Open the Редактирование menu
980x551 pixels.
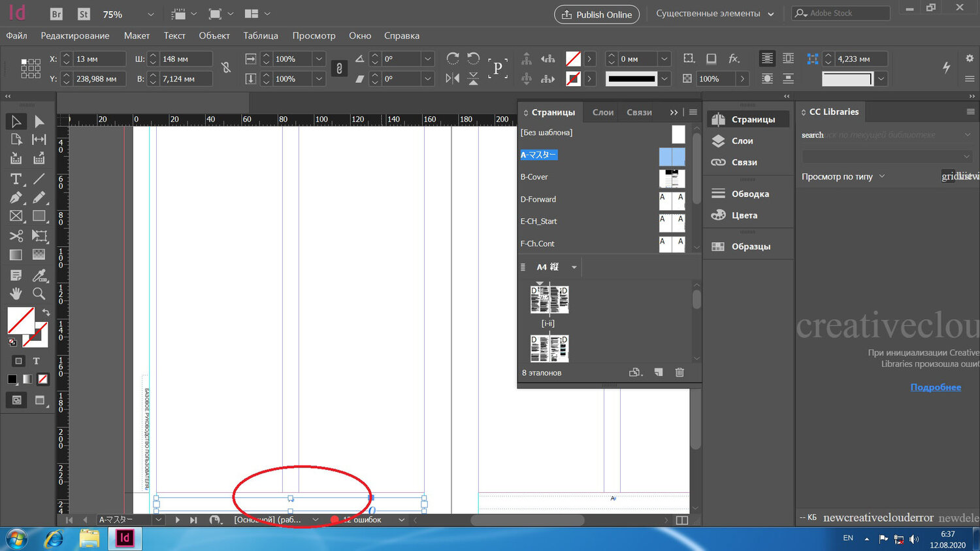75,36
